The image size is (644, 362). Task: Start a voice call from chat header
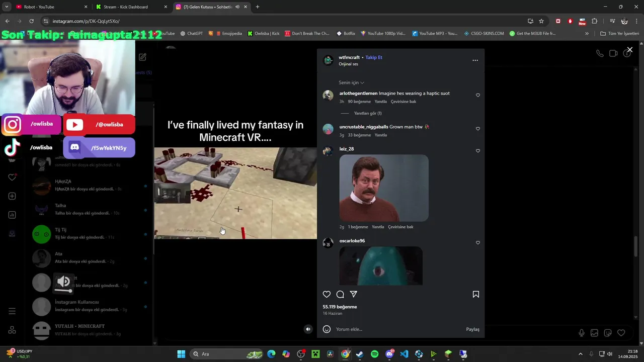[x=600, y=53]
